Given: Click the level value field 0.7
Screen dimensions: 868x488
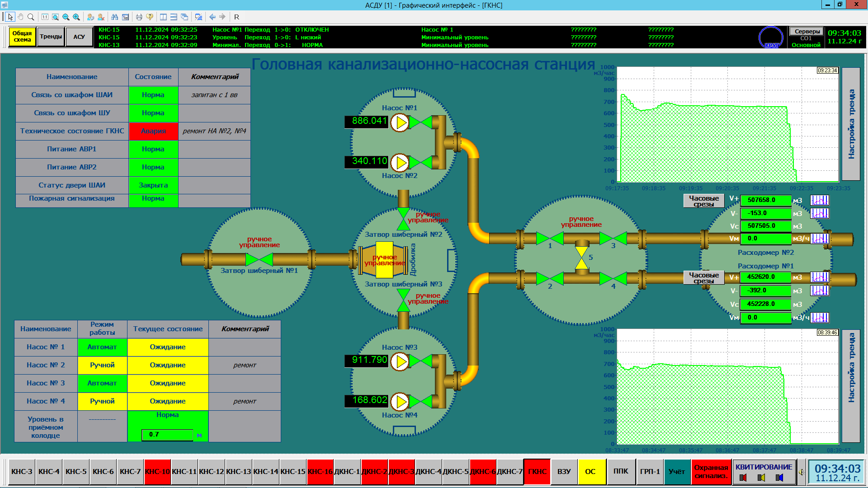Looking at the screenshot, I should click(167, 434).
